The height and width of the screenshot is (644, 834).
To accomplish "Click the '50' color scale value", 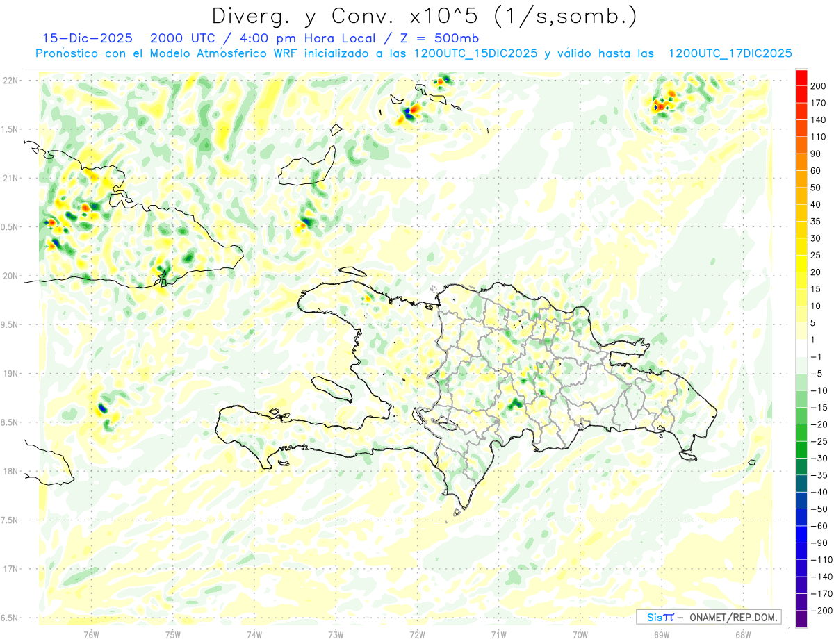I will coord(817,188).
